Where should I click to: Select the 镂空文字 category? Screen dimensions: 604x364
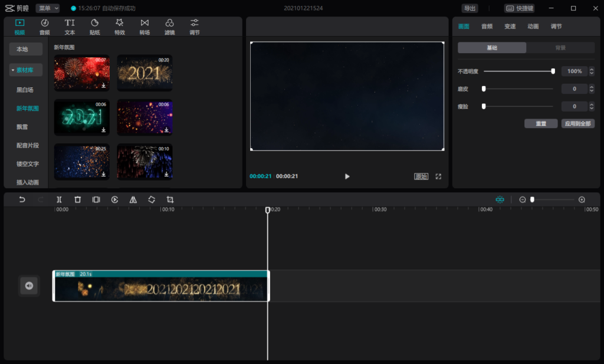(27, 163)
